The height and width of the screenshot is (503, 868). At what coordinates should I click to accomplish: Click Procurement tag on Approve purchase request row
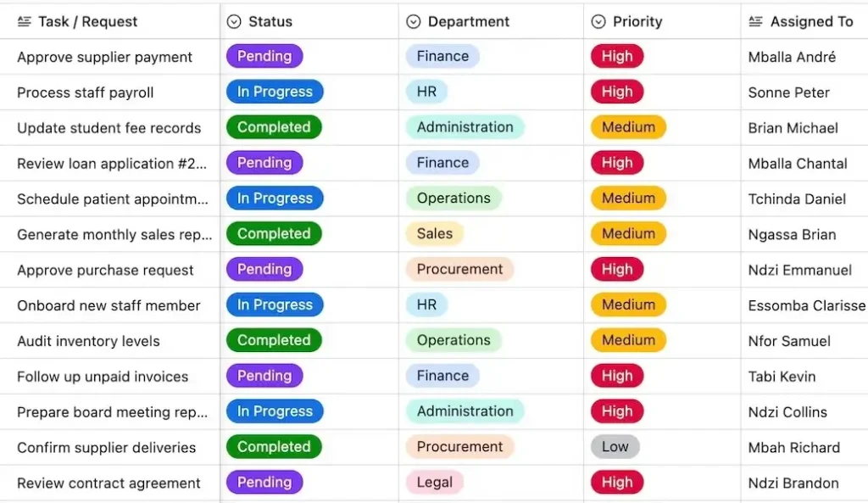tap(459, 270)
